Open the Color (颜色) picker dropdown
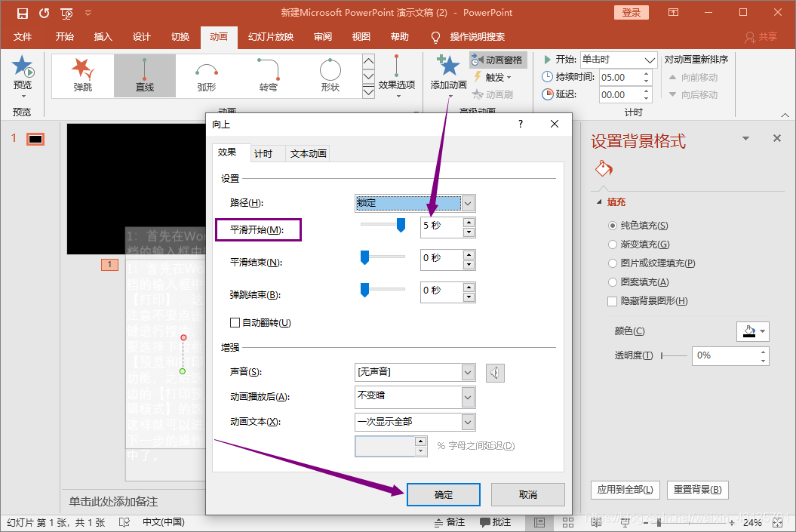 tap(753, 331)
